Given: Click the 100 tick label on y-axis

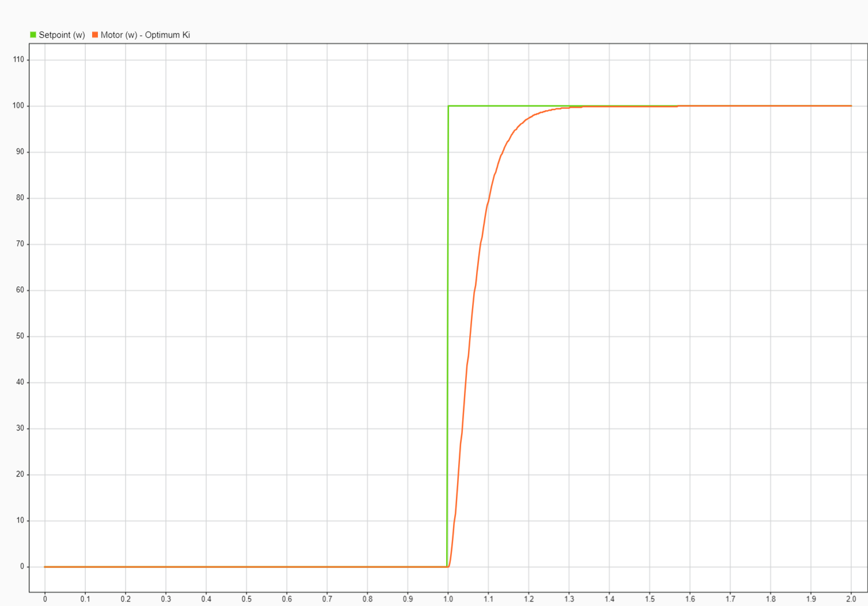Looking at the screenshot, I should point(19,106).
